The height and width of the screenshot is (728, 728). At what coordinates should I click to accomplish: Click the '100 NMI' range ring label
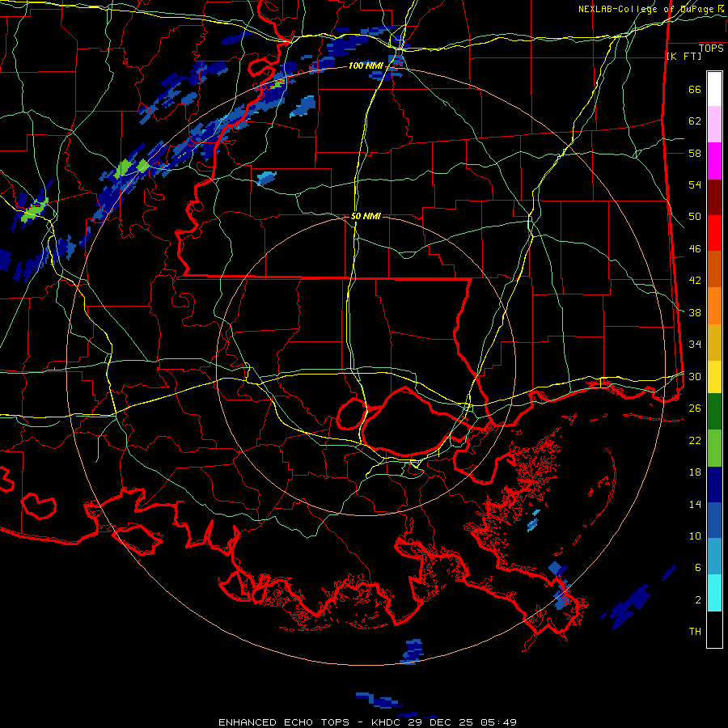coord(366,66)
